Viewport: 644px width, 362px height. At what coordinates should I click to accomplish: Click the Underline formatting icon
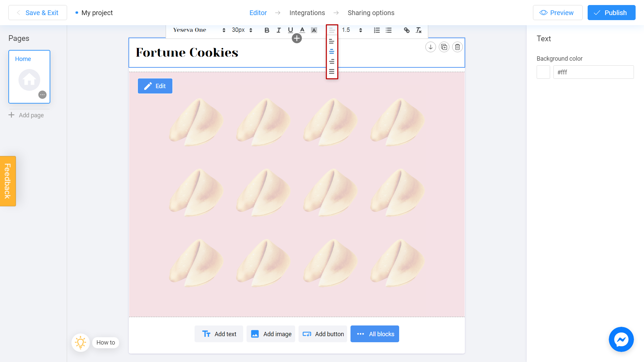pos(290,30)
